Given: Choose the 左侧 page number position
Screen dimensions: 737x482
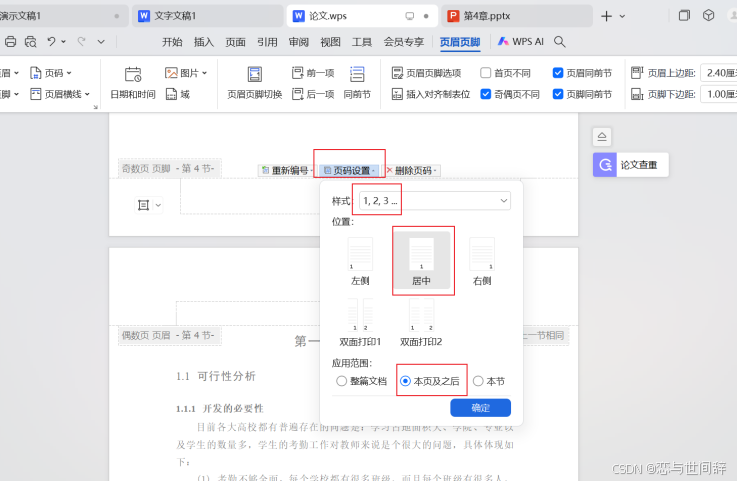Looking at the screenshot, I should click(x=360, y=261).
